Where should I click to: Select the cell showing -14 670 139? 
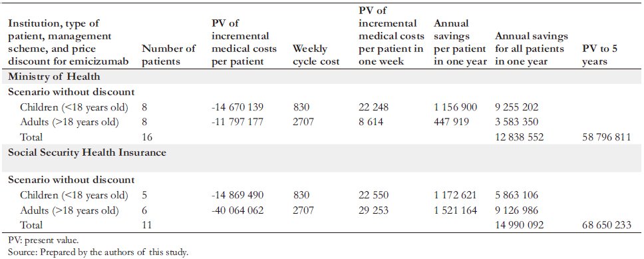point(238,108)
